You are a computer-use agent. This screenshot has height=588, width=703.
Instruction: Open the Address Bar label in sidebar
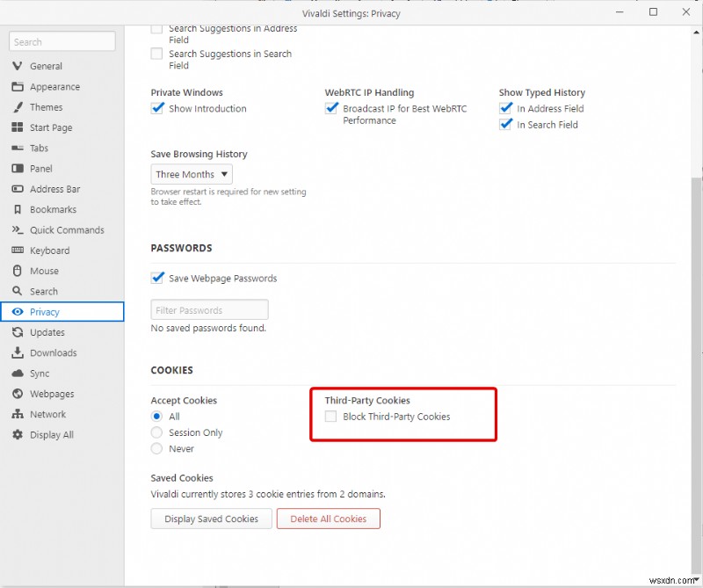pos(54,189)
